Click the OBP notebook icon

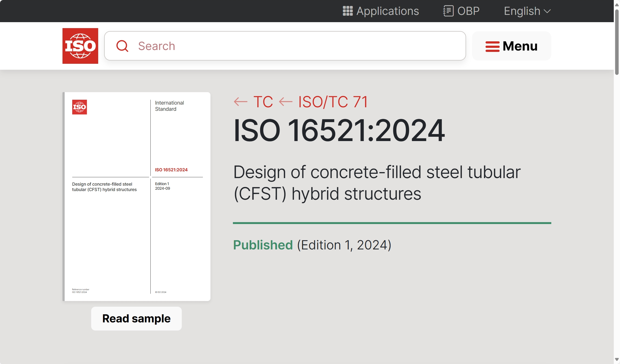(448, 11)
